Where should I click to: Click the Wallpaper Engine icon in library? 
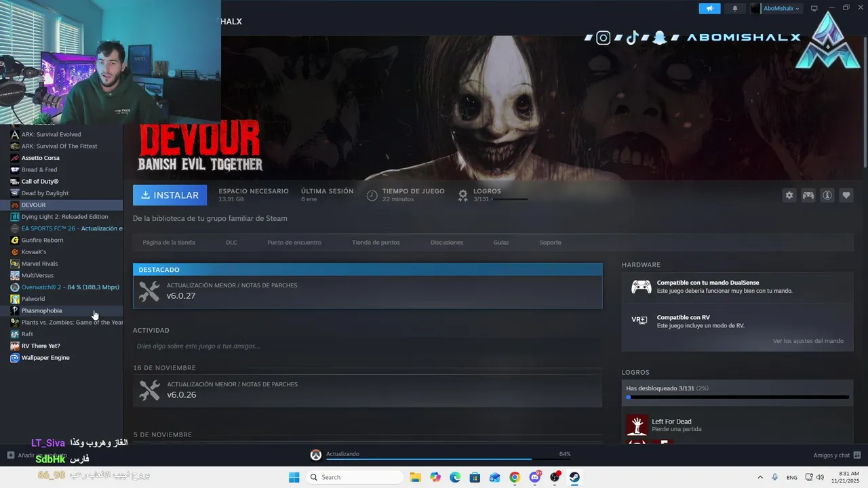pos(15,357)
